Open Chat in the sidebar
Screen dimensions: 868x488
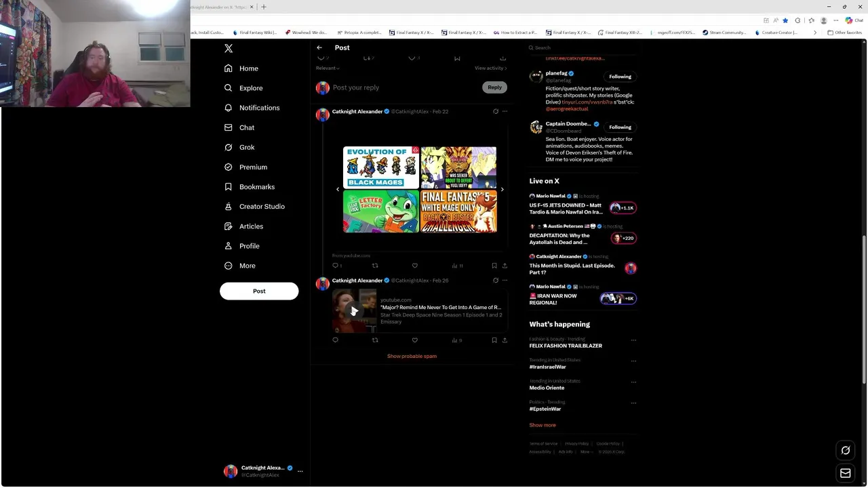(x=239, y=127)
